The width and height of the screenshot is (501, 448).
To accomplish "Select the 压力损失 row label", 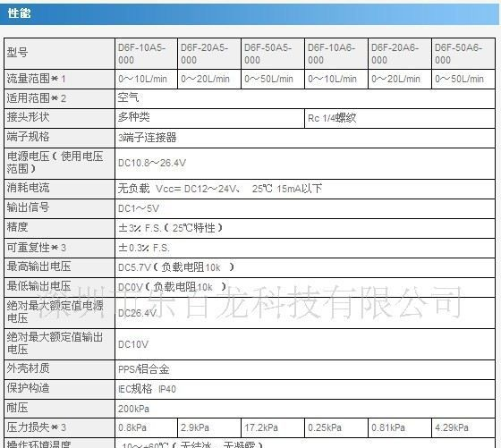I will (36, 427).
